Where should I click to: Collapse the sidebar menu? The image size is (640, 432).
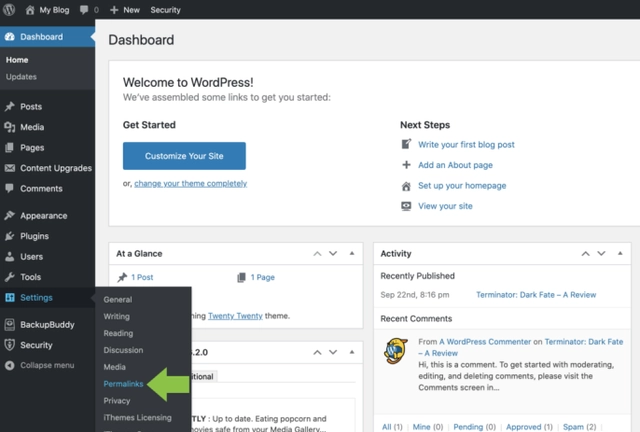46,365
